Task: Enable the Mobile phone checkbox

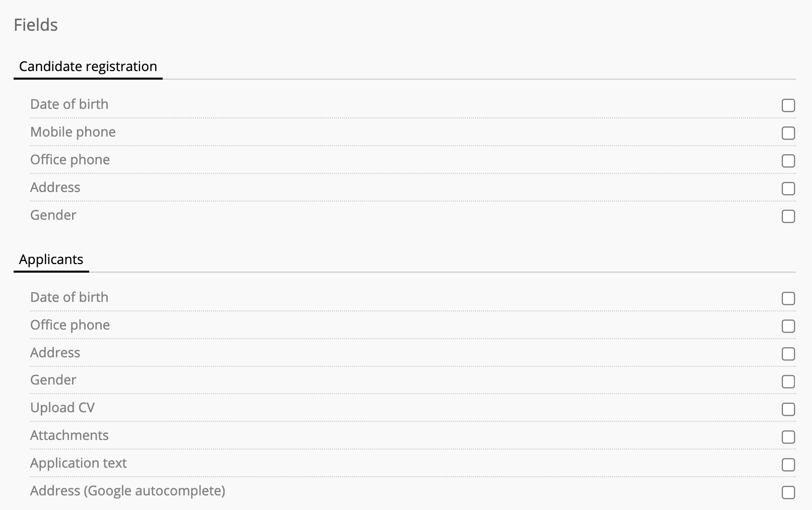Action: tap(788, 133)
